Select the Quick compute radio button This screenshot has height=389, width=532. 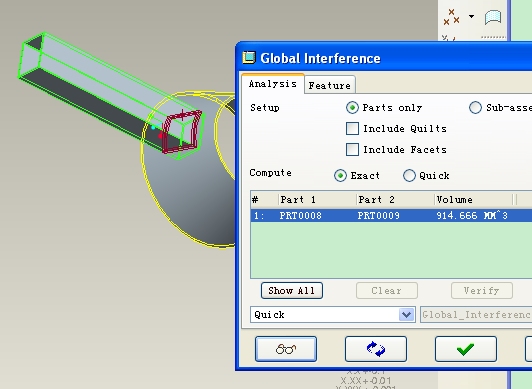pos(409,175)
